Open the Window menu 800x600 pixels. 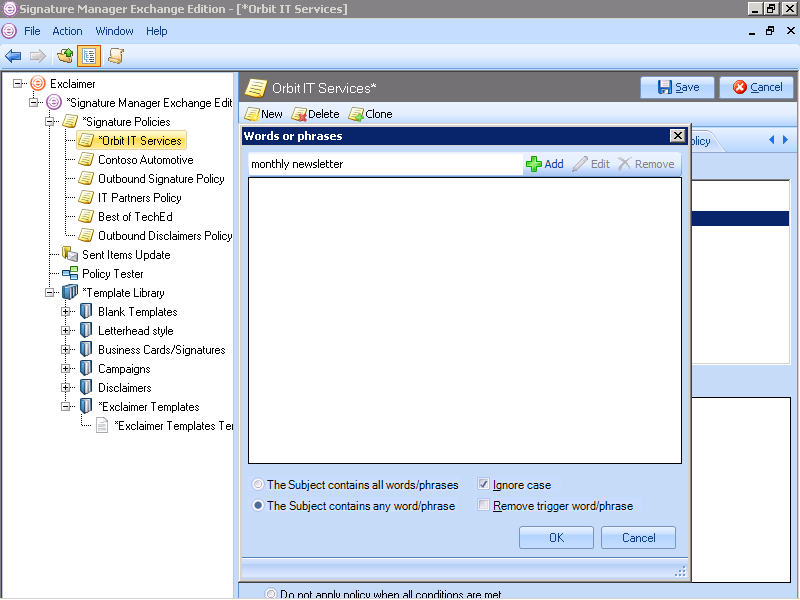[x=114, y=31]
